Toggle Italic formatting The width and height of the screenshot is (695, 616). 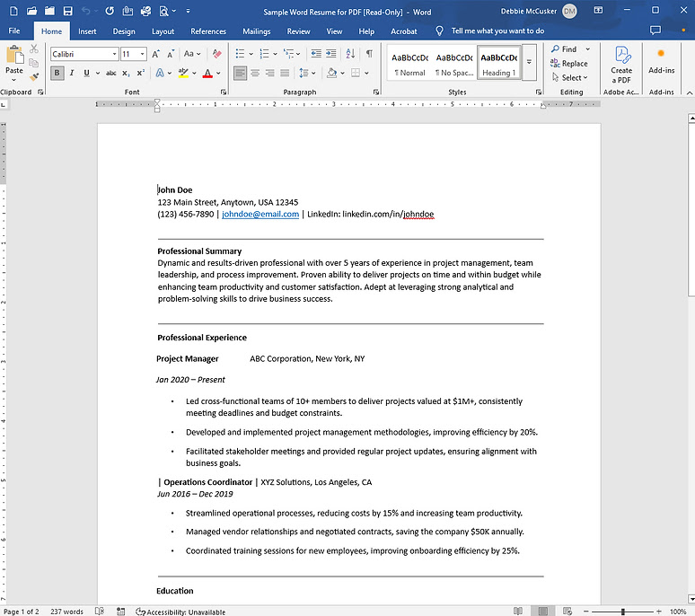point(71,73)
